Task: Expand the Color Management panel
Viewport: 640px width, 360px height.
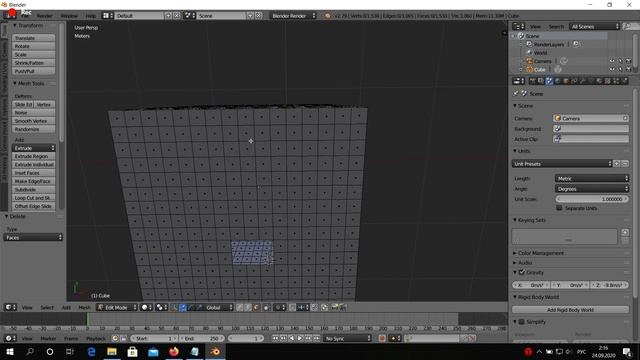Action: click(x=540, y=253)
